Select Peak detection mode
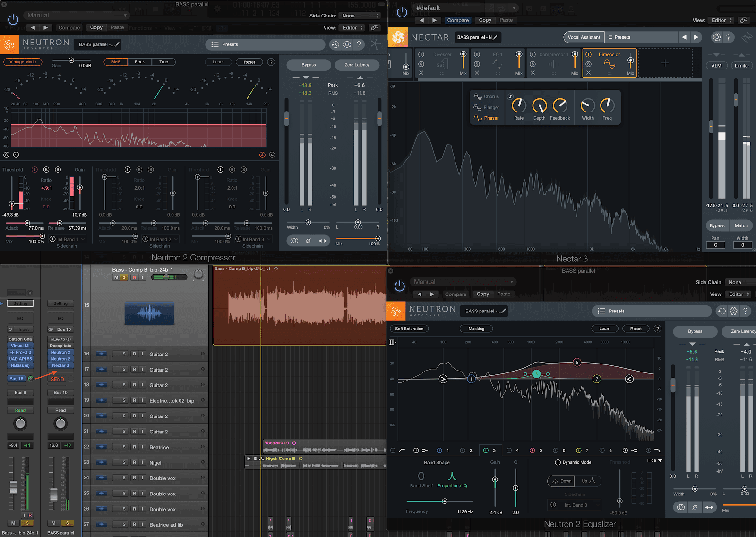 [x=140, y=62]
